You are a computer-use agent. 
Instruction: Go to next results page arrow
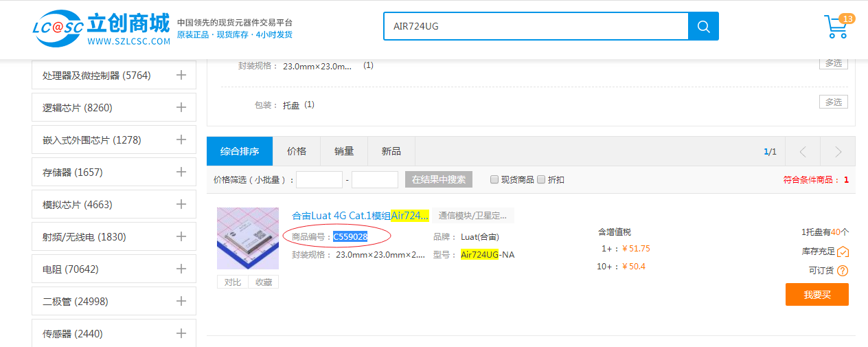click(x=838, y=152)
